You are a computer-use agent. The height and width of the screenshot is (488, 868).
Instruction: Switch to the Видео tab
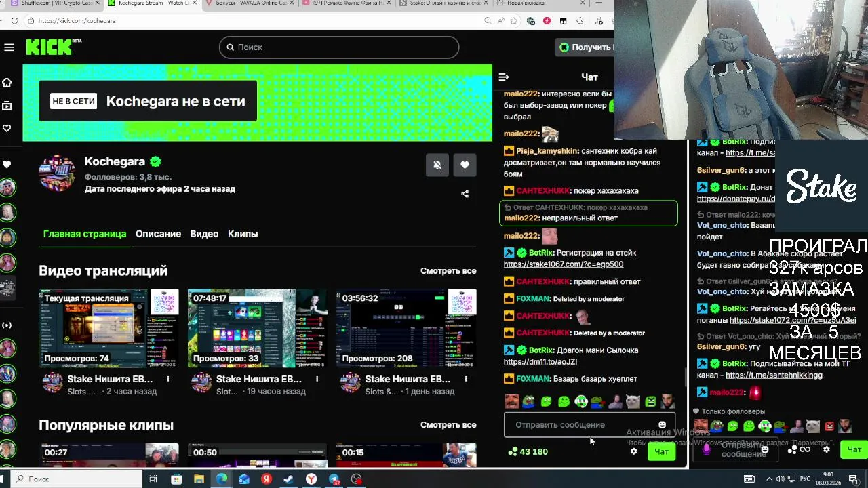click(204, 234)
